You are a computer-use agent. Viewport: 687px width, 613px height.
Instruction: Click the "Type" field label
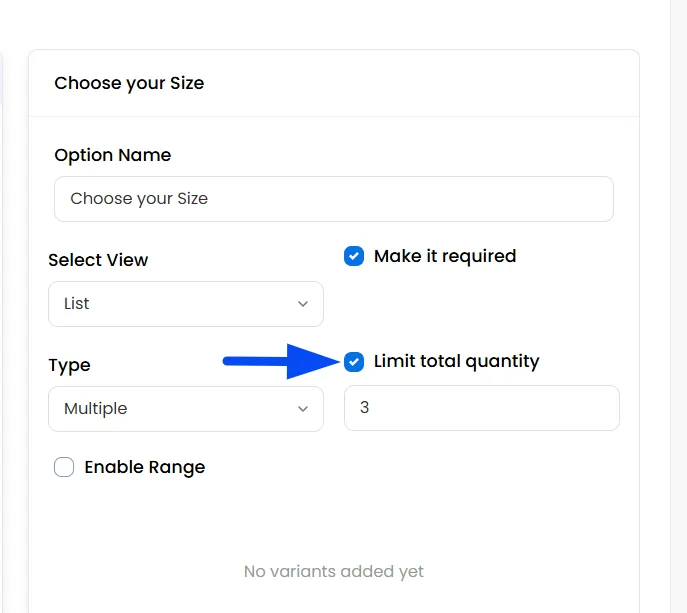(69, 365)
